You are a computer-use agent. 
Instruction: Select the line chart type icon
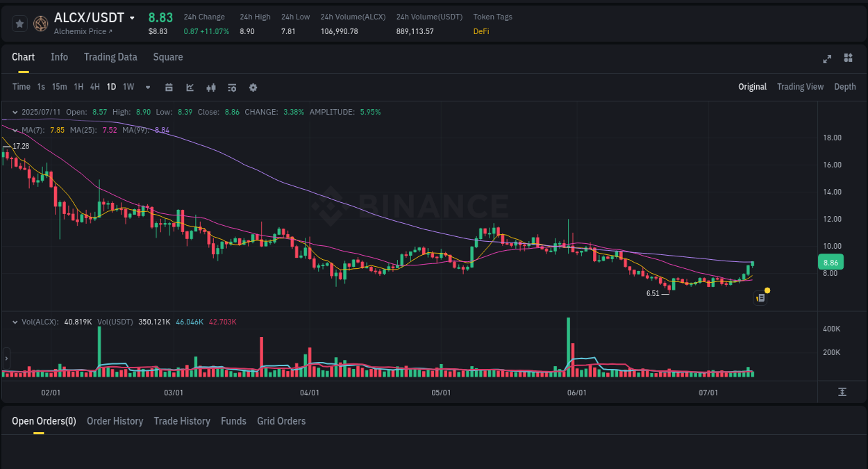190,87
